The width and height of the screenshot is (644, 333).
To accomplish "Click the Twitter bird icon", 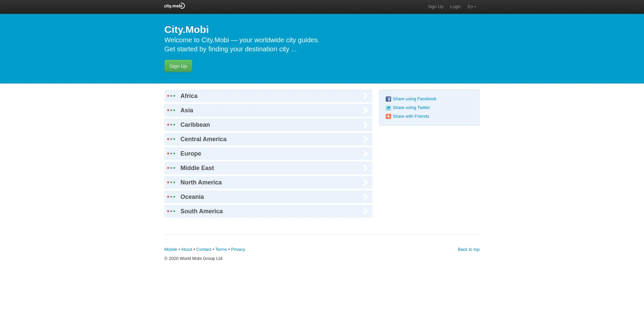I will point(388,108).
